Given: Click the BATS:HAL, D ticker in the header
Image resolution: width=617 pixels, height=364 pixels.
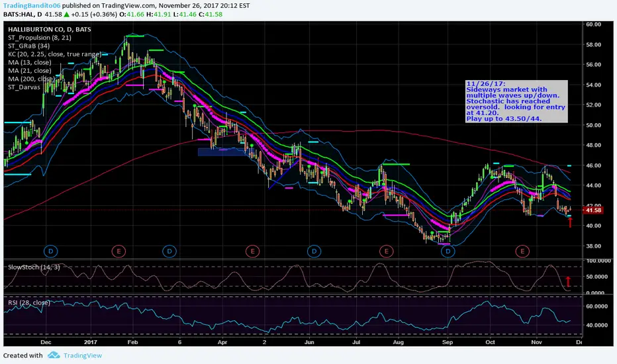Looking at the screenshot, I should coord(23,14).
